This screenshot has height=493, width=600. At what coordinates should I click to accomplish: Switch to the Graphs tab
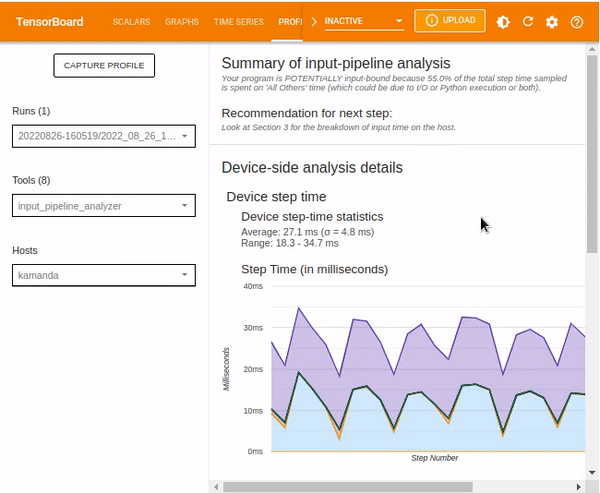coord(182,22)
